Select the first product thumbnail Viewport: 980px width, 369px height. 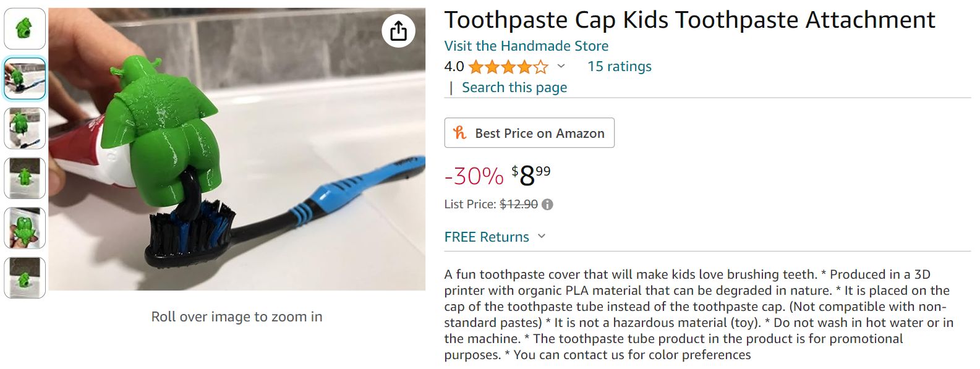pyautogui.click(x=25, y=28)
